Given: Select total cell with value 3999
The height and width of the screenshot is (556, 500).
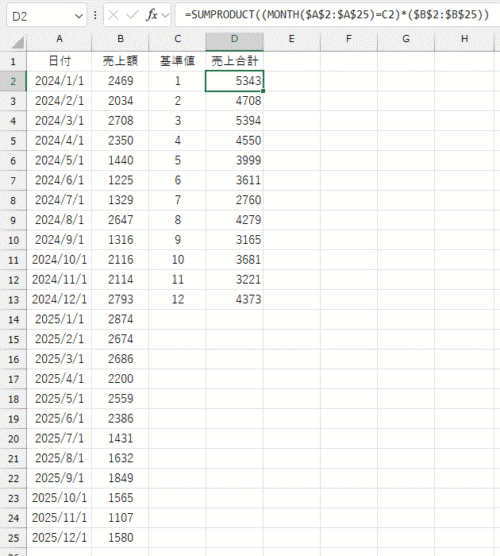Looking at the screenshot, I should [234, 161].
